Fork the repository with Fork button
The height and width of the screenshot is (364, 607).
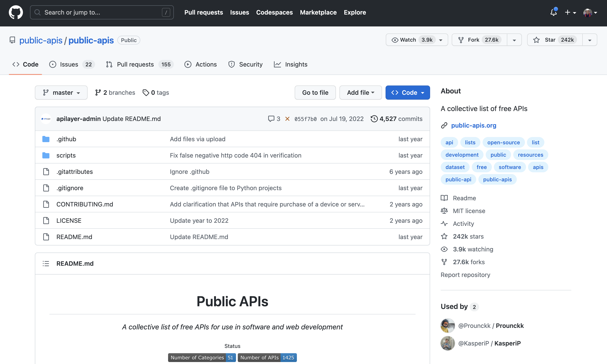point(479,40)
